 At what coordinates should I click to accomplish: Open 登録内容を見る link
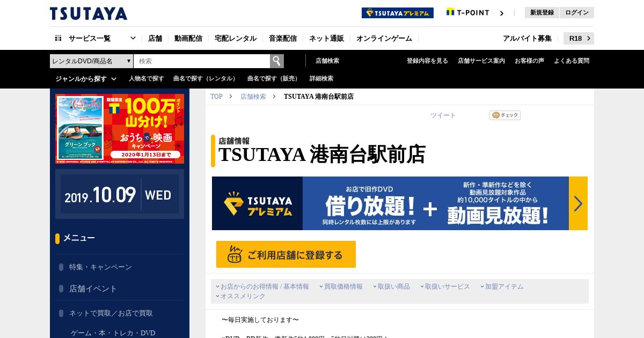427,61
